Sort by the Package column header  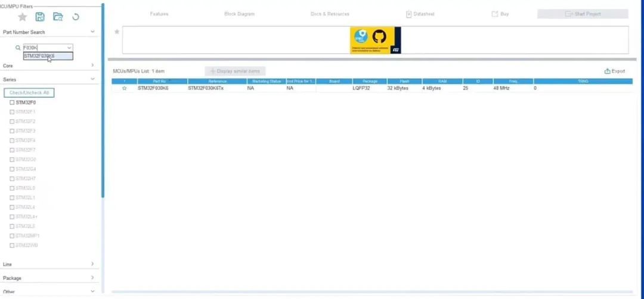tap(370, 81)
